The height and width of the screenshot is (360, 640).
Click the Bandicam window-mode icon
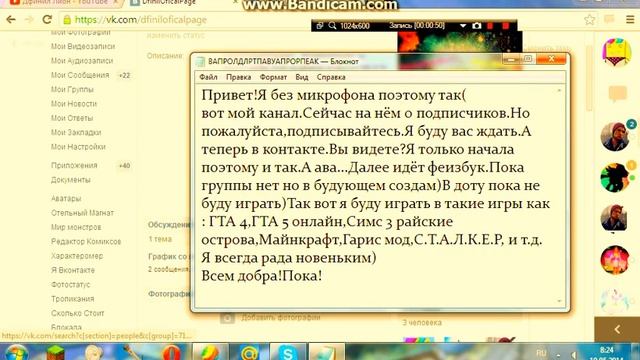[320, 26]
